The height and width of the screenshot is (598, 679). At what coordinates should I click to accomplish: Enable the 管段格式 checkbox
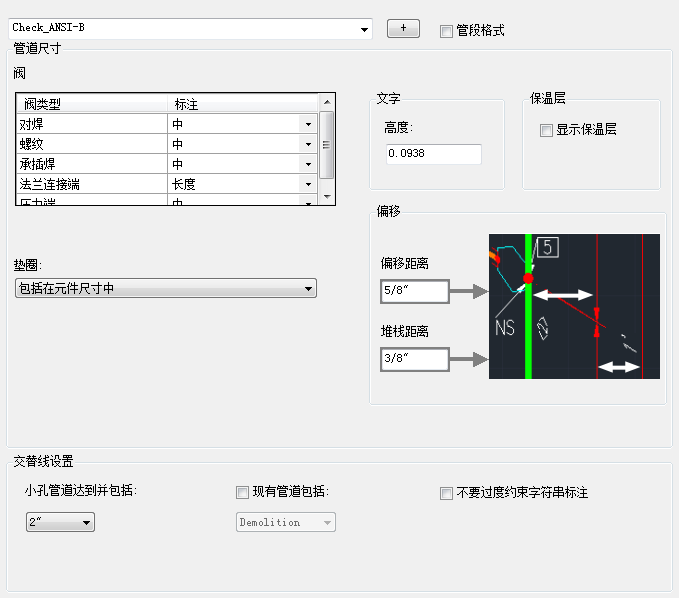446,31
